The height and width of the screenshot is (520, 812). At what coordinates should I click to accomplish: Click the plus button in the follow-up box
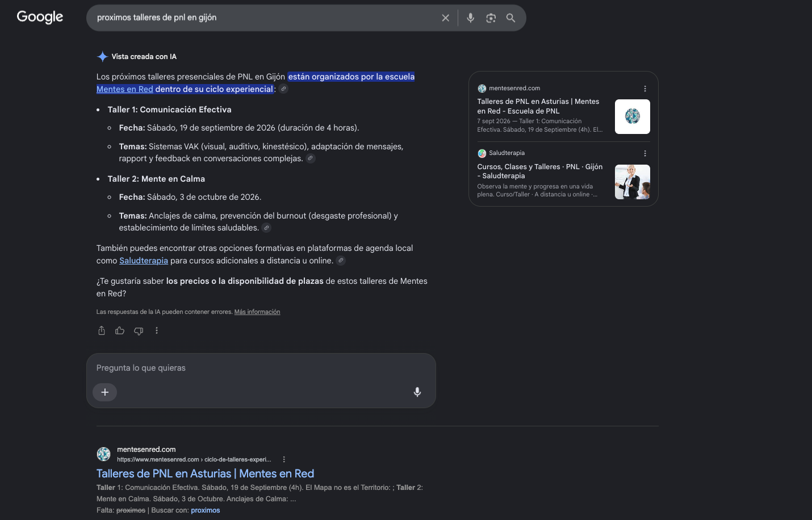click(x=105, y=392)
